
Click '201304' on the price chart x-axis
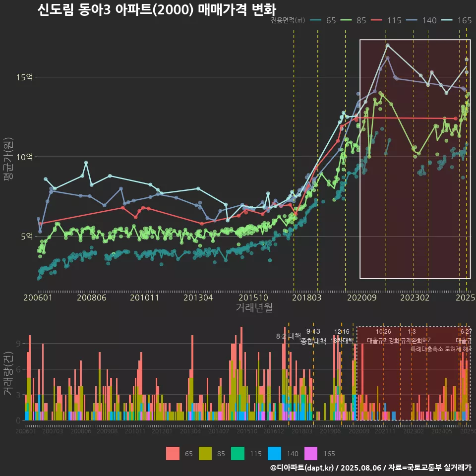tap(198, 297)
